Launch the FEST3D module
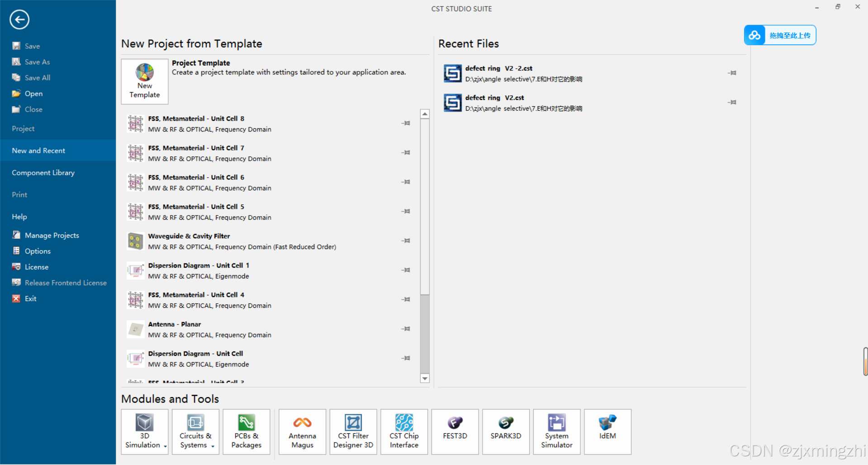 (x=455, y=432)
